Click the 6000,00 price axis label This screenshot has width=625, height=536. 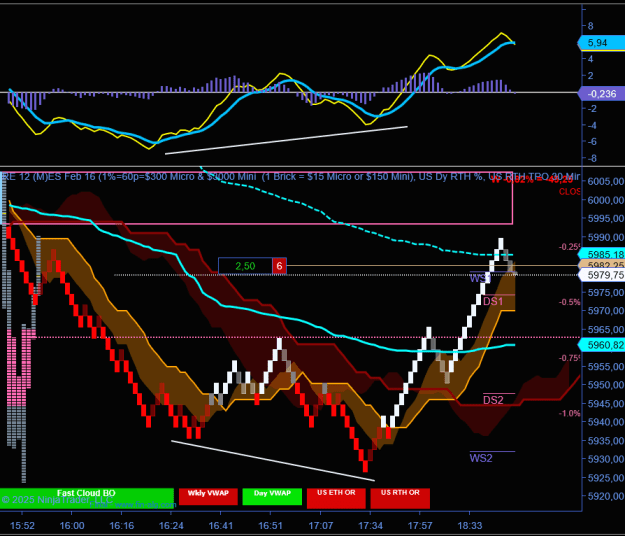click(x=605, y=200)
